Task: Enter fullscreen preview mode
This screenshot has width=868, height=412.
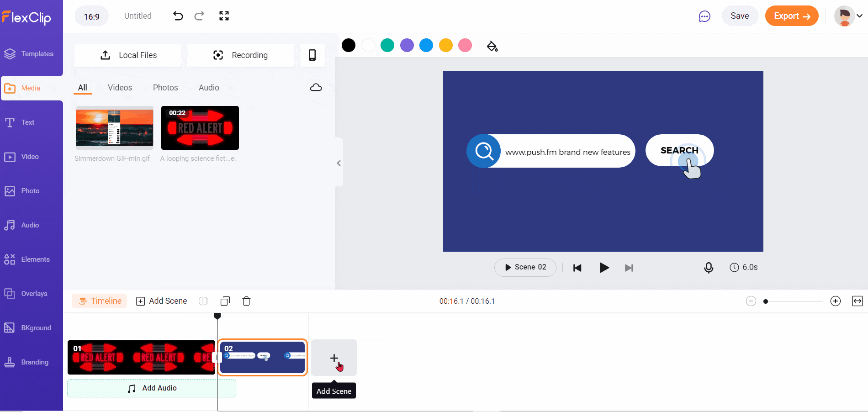Action: (224, 16)
